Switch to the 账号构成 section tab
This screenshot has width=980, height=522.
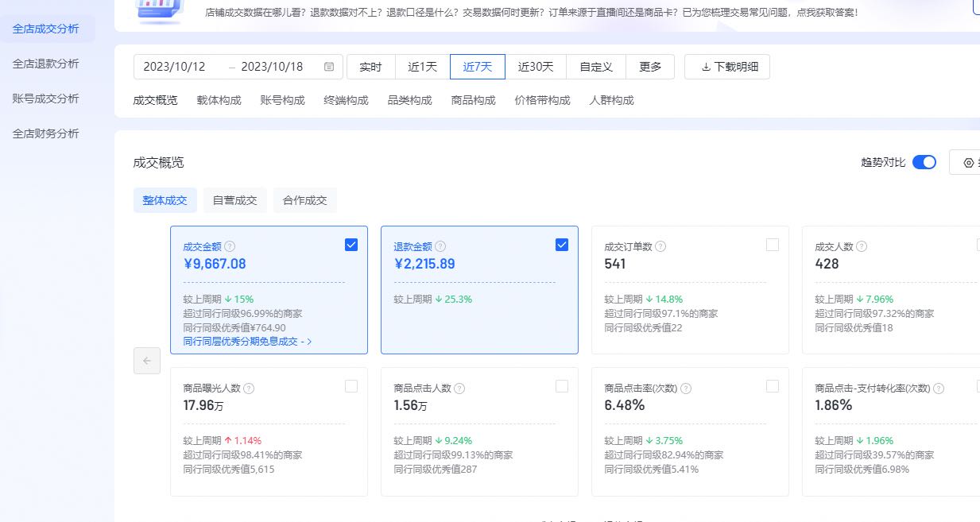click(x=283, y=100)
